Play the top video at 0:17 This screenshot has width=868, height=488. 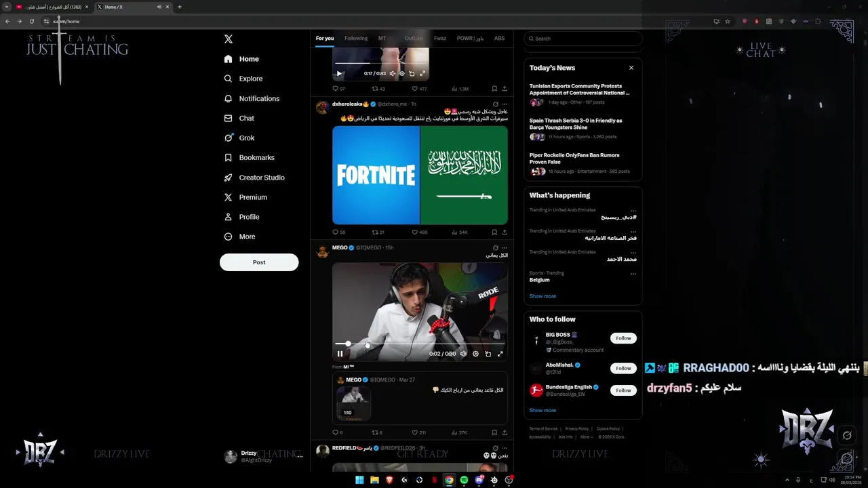tap(340, 73)
